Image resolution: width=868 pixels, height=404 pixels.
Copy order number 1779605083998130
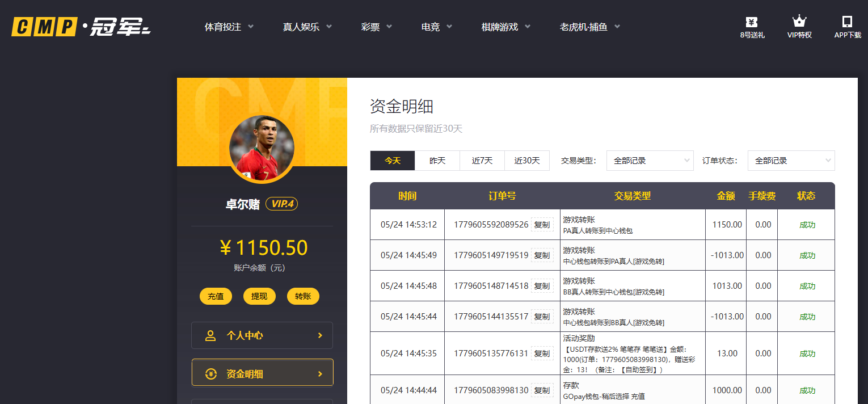point(542,390)
